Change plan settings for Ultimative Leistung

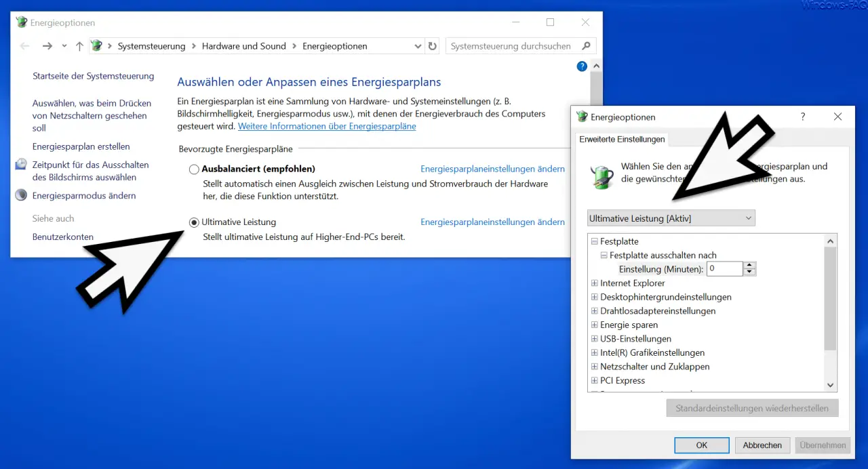tap(492, 222)
